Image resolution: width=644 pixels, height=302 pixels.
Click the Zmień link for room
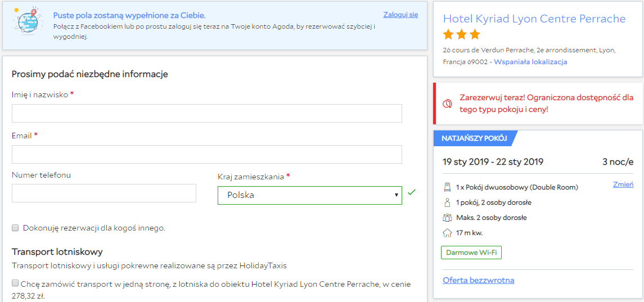click(623, 184)
